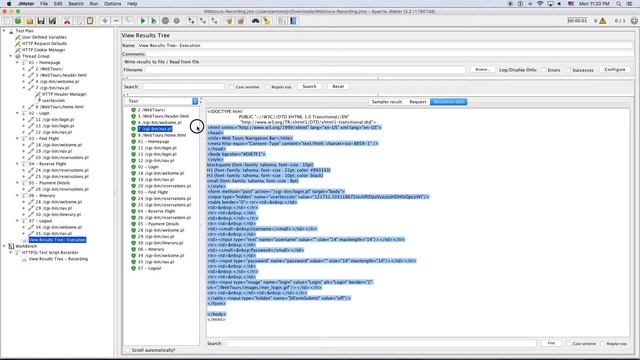The width and height of the screenshot is (640, 360).
Task: Click the Shutdown test icon
Action: (177, 21)
